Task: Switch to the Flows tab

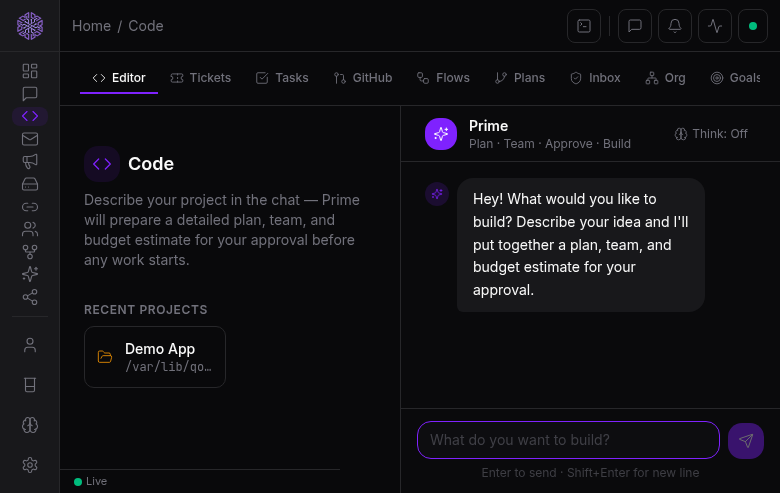Action: pyautogui.click(x=443, y=78)
